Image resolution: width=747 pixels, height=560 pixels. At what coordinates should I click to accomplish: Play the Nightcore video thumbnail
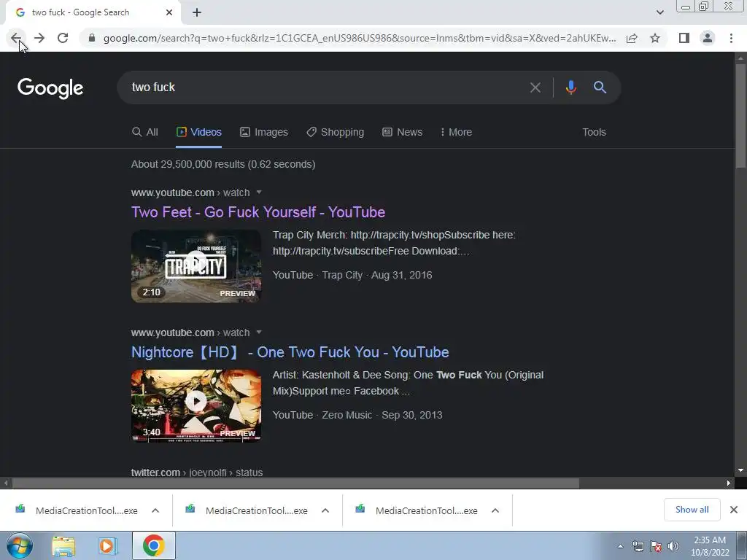pos(196,405)
